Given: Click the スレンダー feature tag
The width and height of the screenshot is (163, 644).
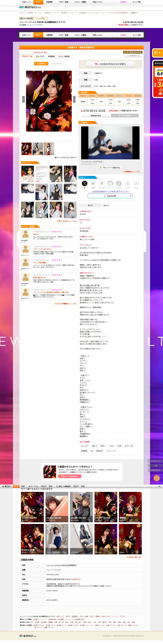Looking at the screenshot, I should click(85, 446).
